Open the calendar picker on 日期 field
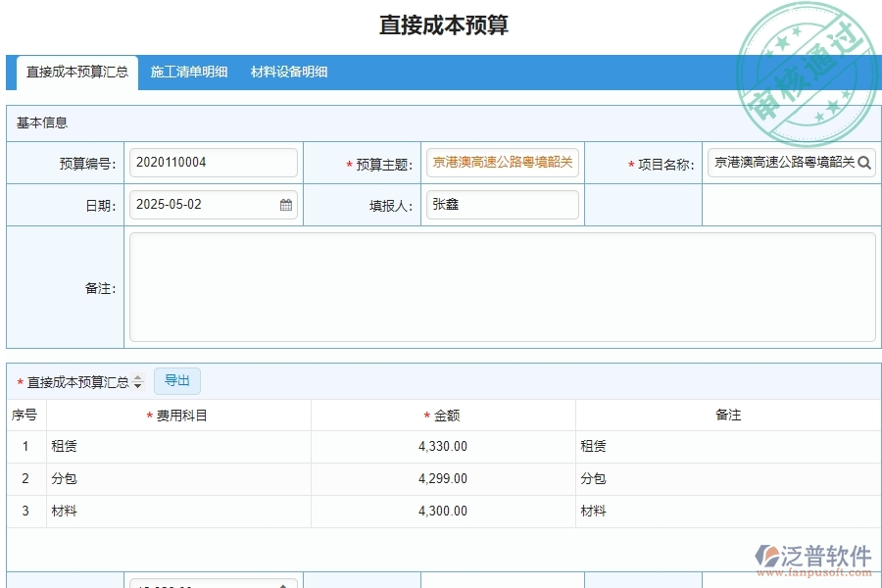This screenshot has width=882, height=588. [282, 204]
